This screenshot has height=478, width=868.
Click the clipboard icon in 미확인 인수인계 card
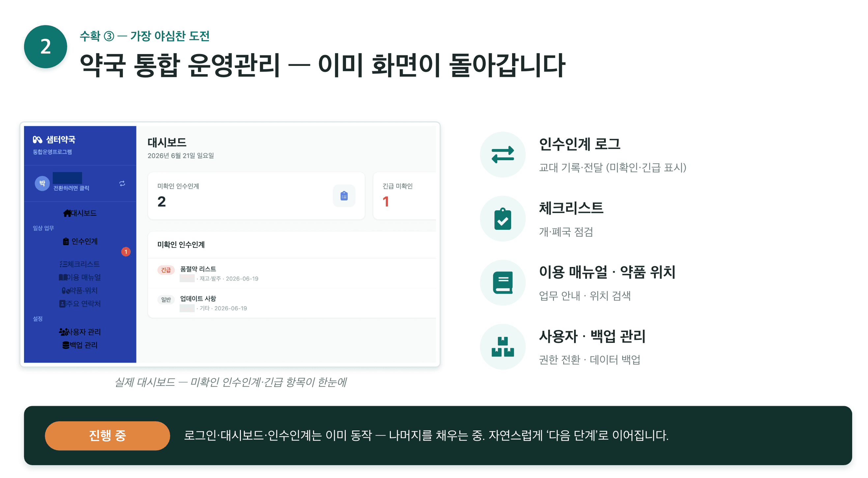[344, 196]
